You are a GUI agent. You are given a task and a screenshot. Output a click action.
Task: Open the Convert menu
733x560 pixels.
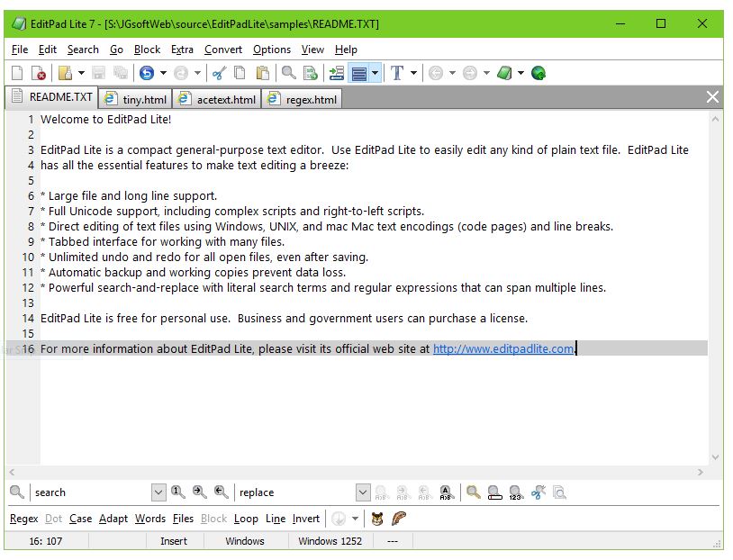point(222,50)
